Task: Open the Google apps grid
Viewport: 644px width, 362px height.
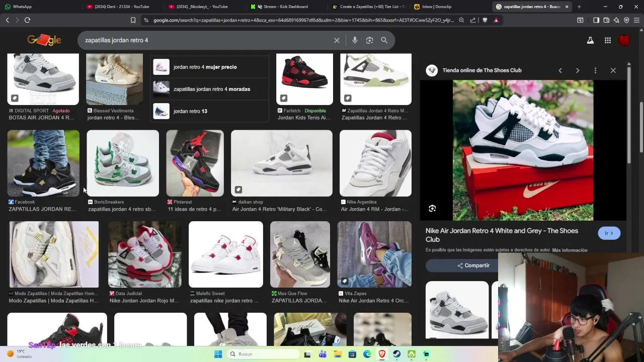Action: pyautogui.click(x=608, y=40)
